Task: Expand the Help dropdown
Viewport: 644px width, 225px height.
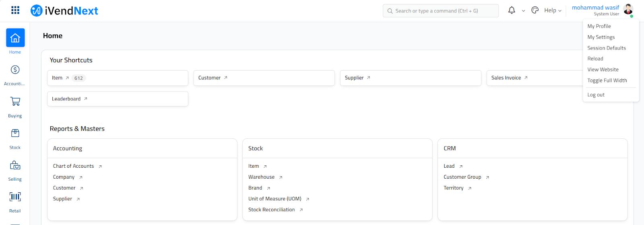Action: [x=553, y=10]
